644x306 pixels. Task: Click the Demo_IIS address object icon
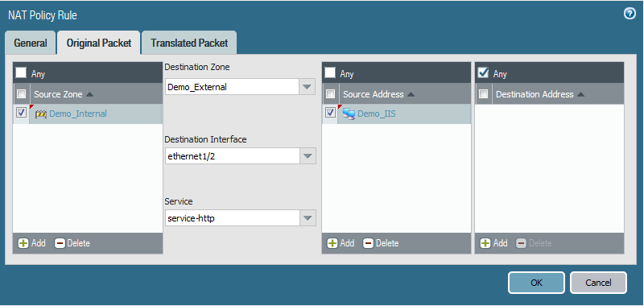349,114
